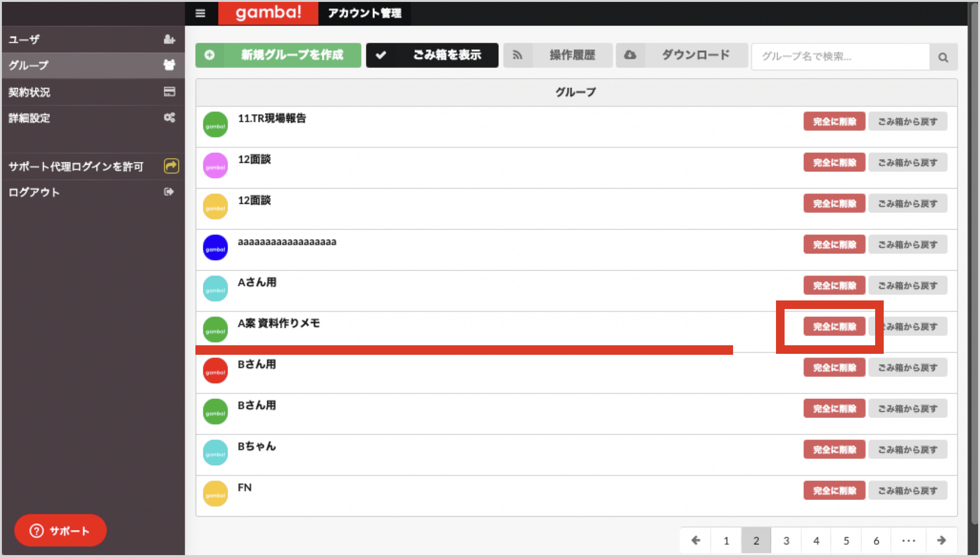Open the red サポート help button

pos(60,530)
